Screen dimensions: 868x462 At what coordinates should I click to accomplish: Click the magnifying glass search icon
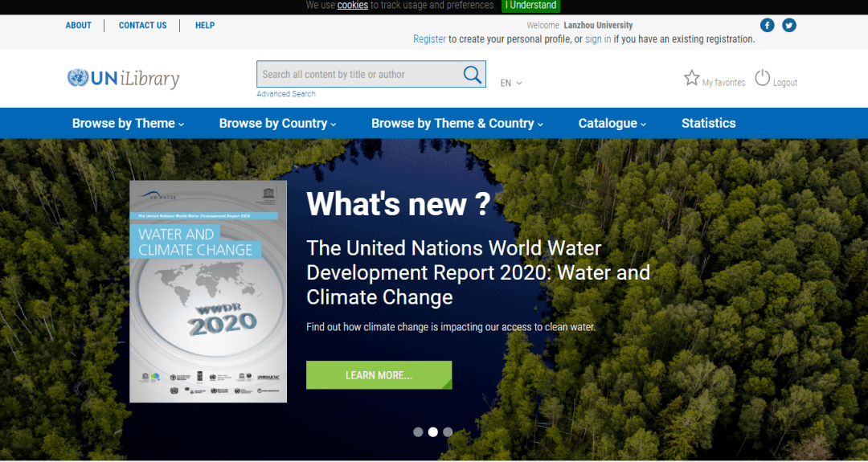[x=473, y=75]
